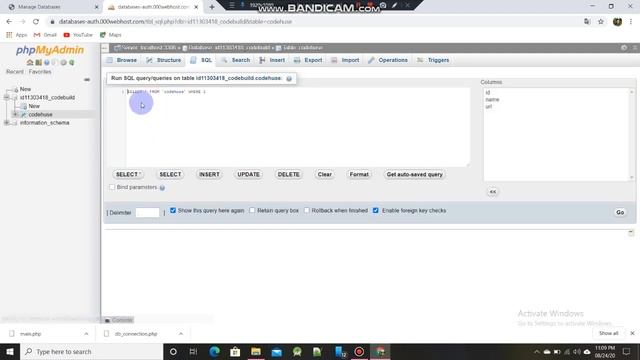Image resolution: width=640 pixels, height=360 pixels.
Task: Open the Operations tab
Action: 388,60
